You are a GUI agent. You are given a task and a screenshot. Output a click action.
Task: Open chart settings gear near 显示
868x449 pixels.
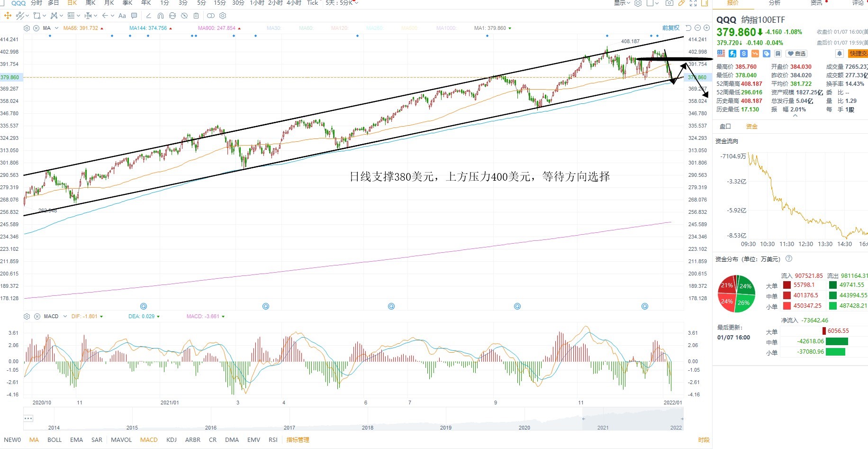pyautogui.click(x=638, y=3)
